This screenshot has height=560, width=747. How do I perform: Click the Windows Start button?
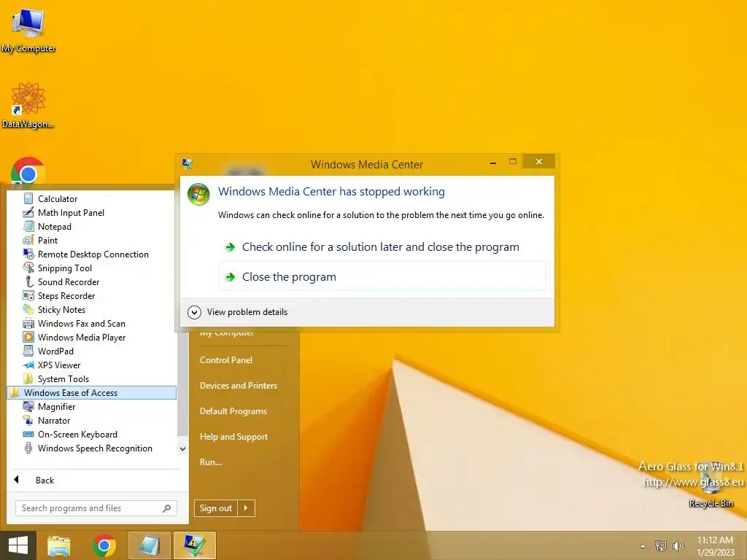point(18,545)
